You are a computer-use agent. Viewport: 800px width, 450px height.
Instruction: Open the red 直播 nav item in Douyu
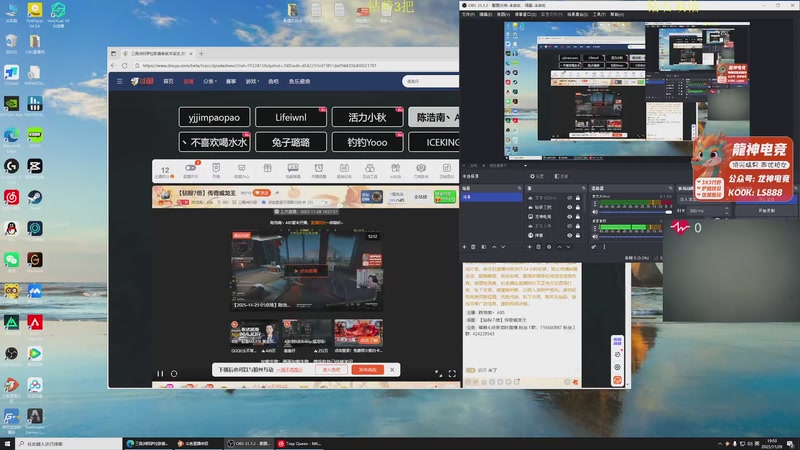pyautogui.click(x=188, y=81)
